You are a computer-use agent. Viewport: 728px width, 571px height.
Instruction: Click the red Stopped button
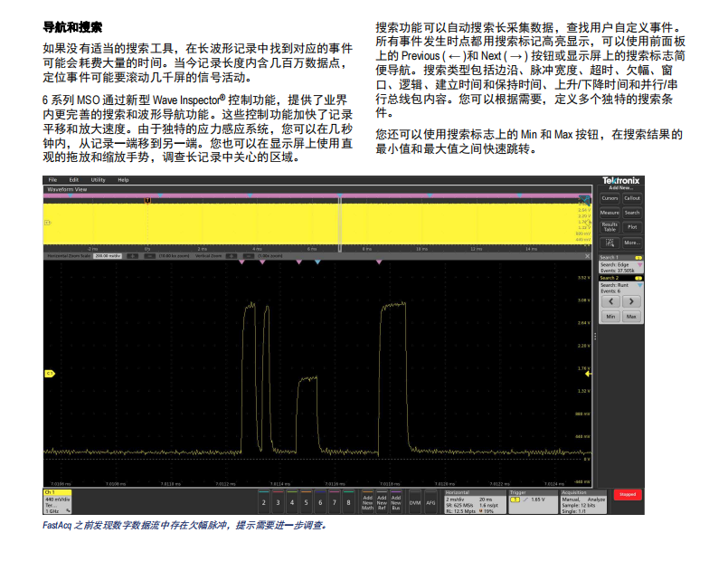[x=628, y=495]
